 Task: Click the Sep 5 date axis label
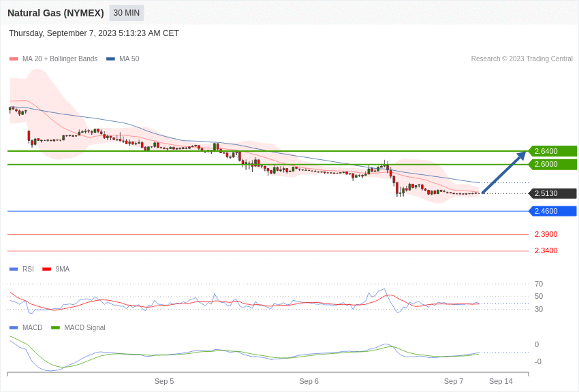tap(164, 381)
